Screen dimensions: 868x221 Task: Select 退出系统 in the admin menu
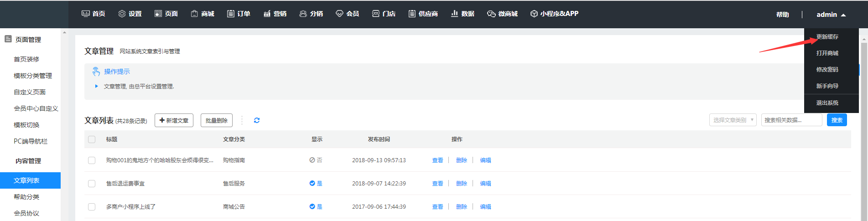pos(827,103)
